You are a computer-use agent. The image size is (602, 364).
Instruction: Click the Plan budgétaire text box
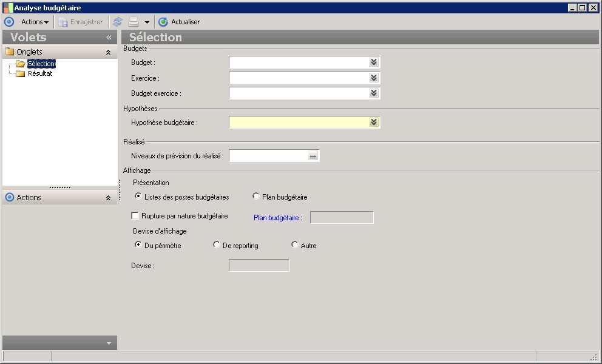(x=342, y=217)
